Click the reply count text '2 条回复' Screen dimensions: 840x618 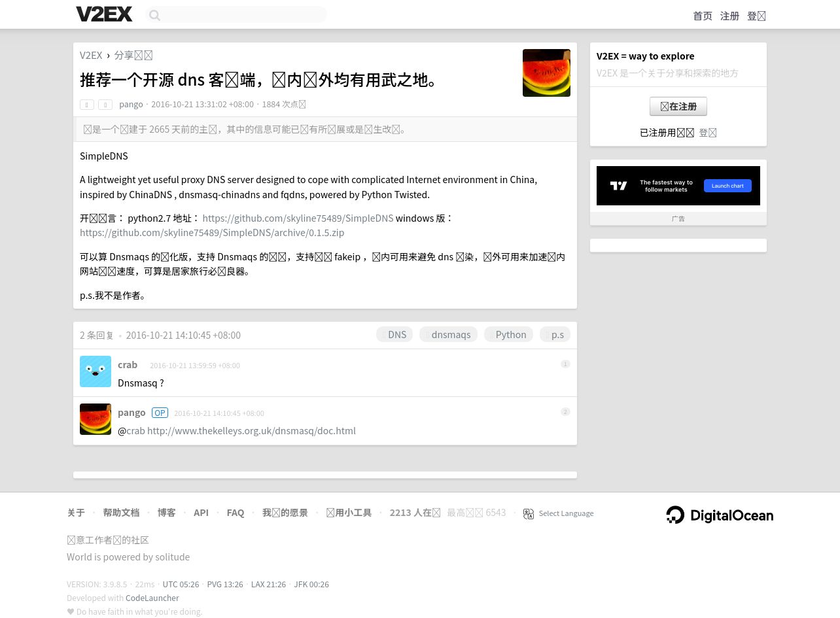pyautogui.click(x=97, y=335)
